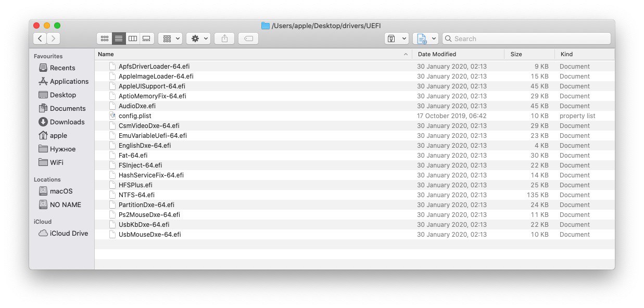This screenshot has height=308, width=644.
Task: Click the 24 KB size of PartitionDxe-64.efi
Action: click(x=540, y=205)
